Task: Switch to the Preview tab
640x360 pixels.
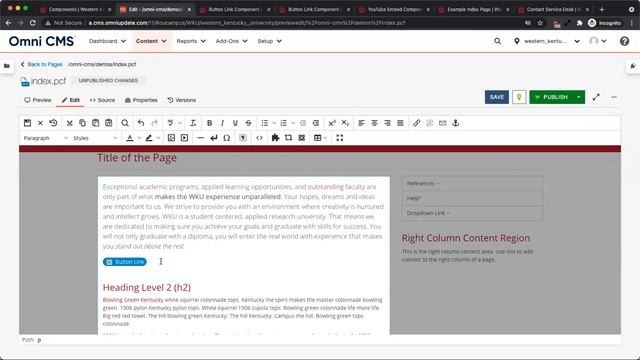Action: (x=38, y=100)
